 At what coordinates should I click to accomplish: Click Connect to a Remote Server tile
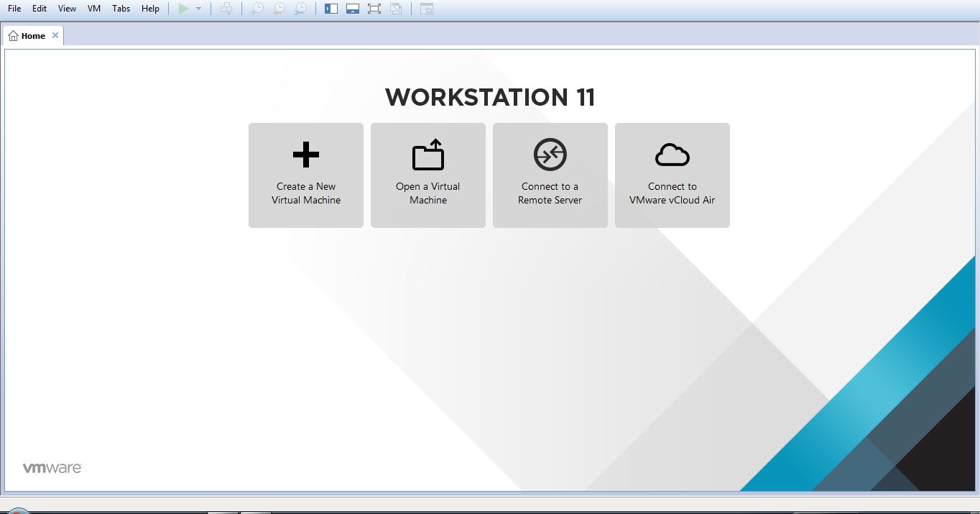(x=550, y=175)
